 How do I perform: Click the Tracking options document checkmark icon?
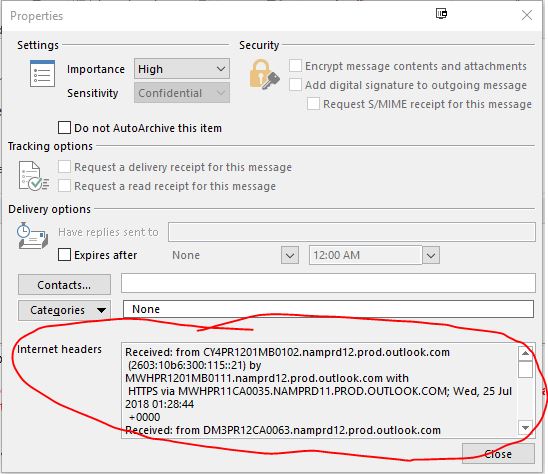coord(34,176)
